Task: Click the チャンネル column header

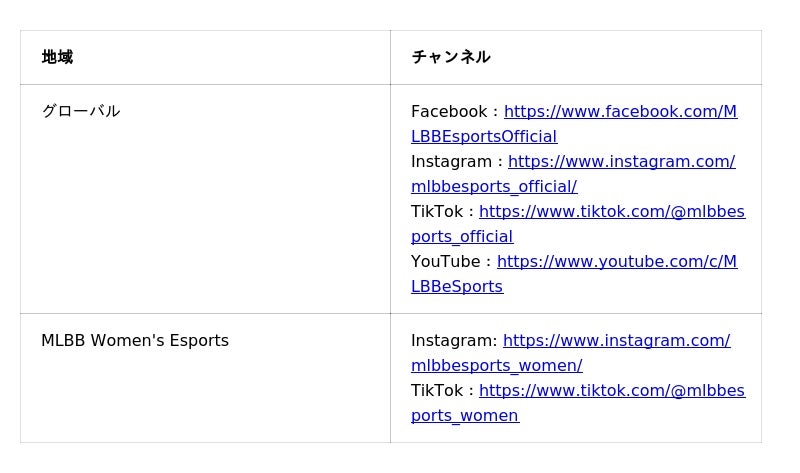Action: 450,57
